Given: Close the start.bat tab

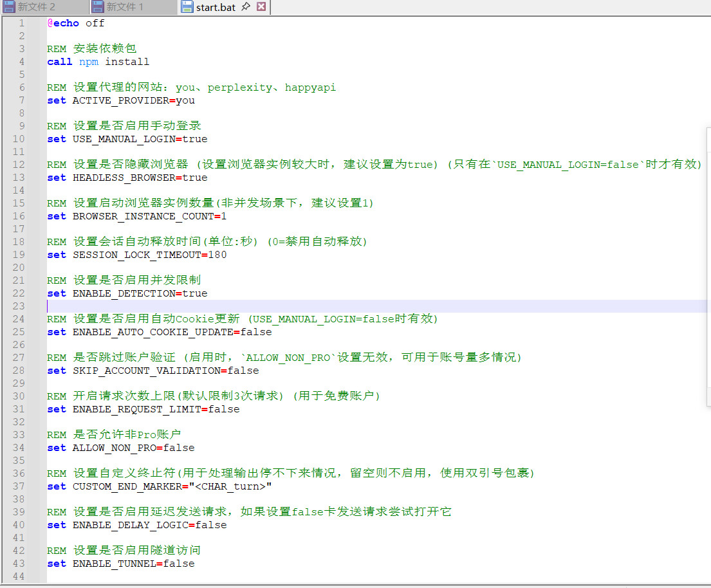Looking at the screenshot, I should pos(261,7).
